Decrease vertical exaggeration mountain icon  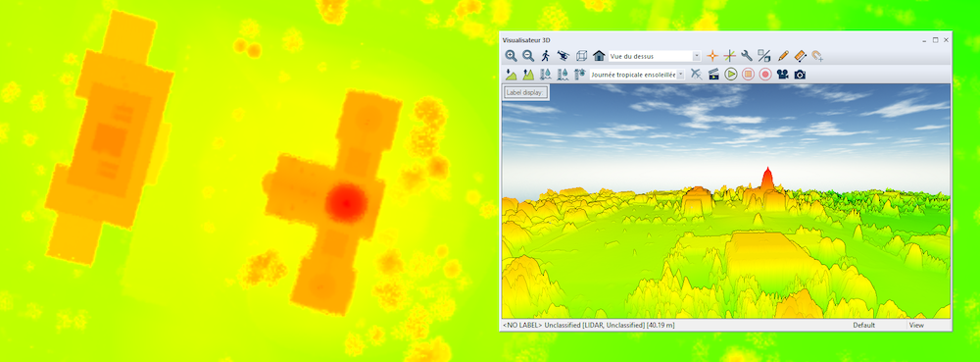(511, 75)
